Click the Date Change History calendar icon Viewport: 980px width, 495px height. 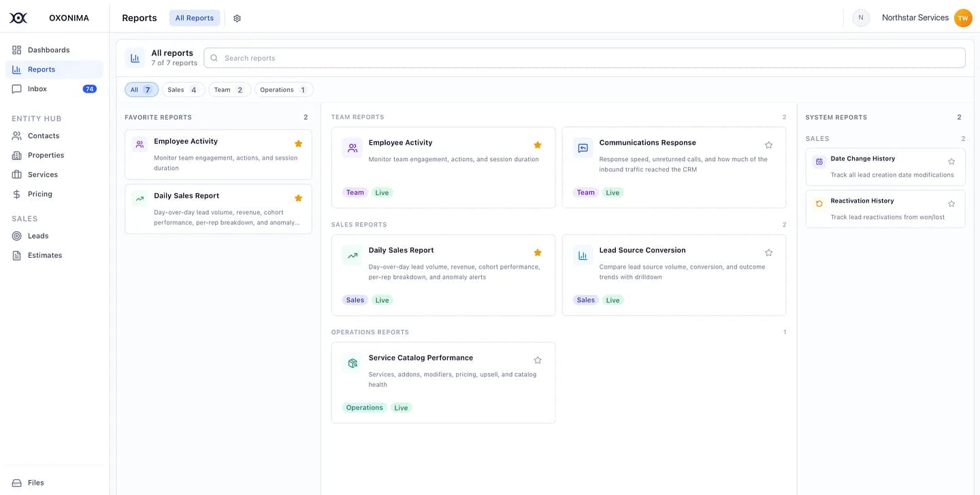pyautogui.click(x=819, y=162)
